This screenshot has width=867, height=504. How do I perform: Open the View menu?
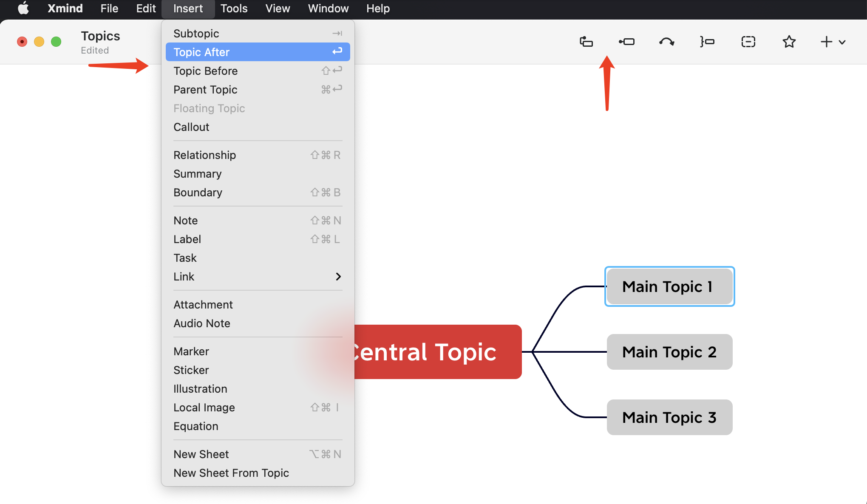[x=278, y=8]
